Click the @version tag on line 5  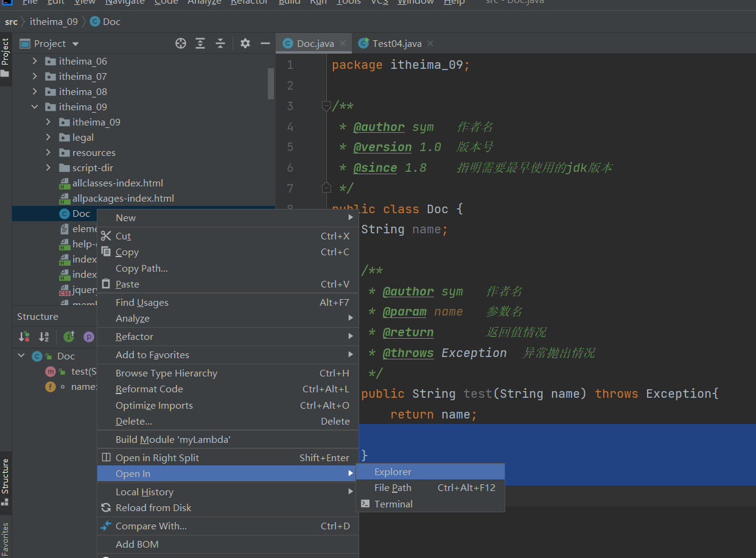tap(382, 147)
